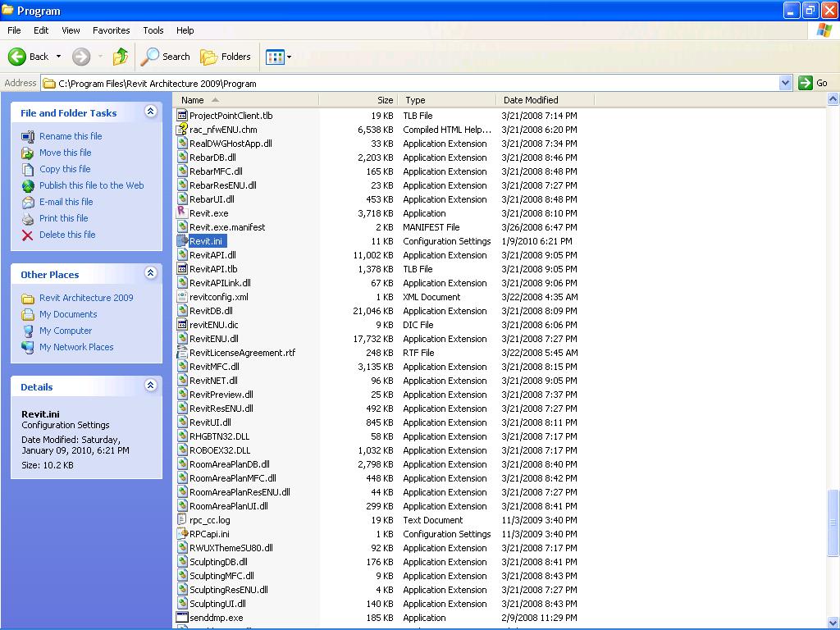The height and width of the screenshot is (630, 840).
Task: Click the Up folder toolbar icon
Action: (121, 57)
